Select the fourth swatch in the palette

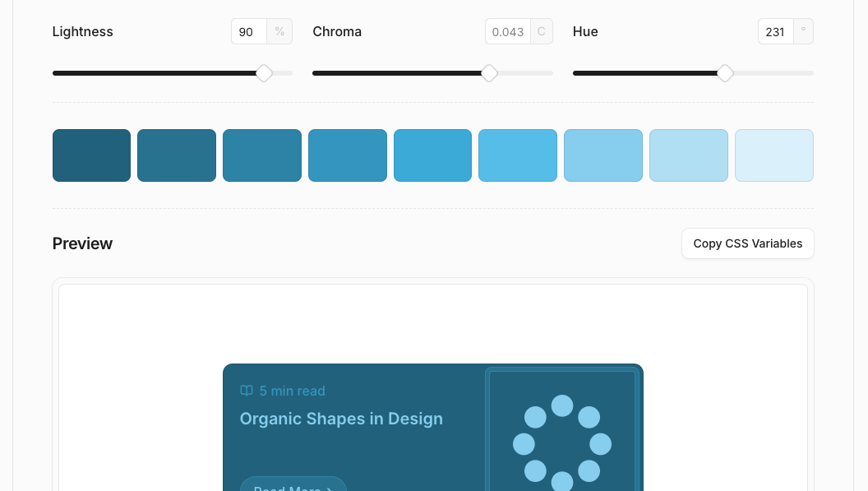click(x=348, y=155)
